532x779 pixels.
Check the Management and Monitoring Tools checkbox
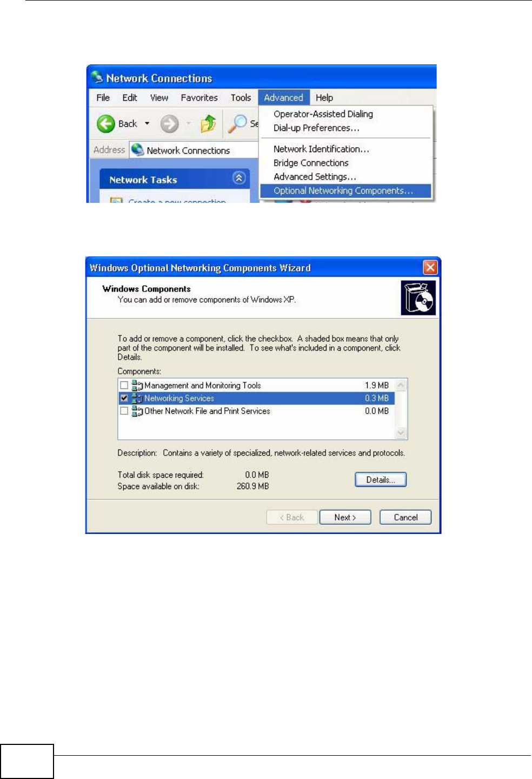[124, 385]
